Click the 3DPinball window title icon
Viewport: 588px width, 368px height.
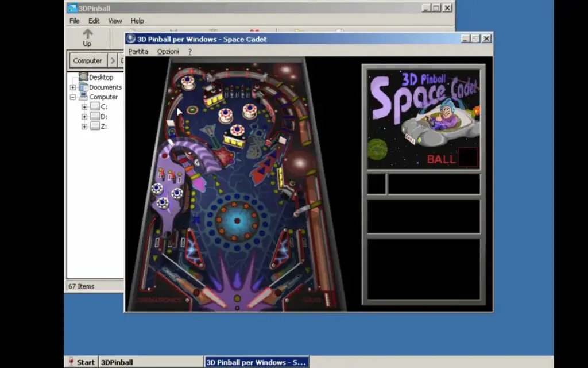point(72,8)
